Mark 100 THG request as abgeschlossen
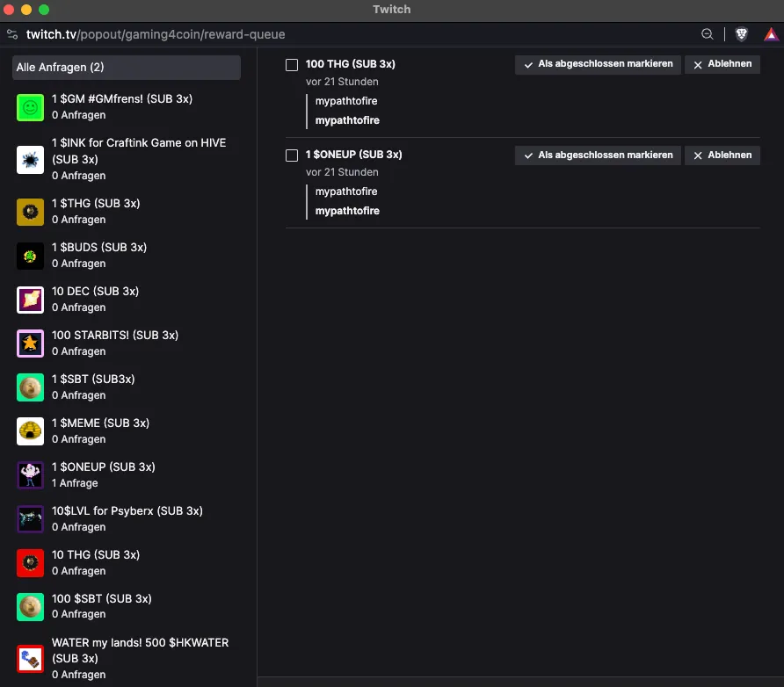Image resolution: width=784 pixels, height=687 pixels. coord(598,64)
